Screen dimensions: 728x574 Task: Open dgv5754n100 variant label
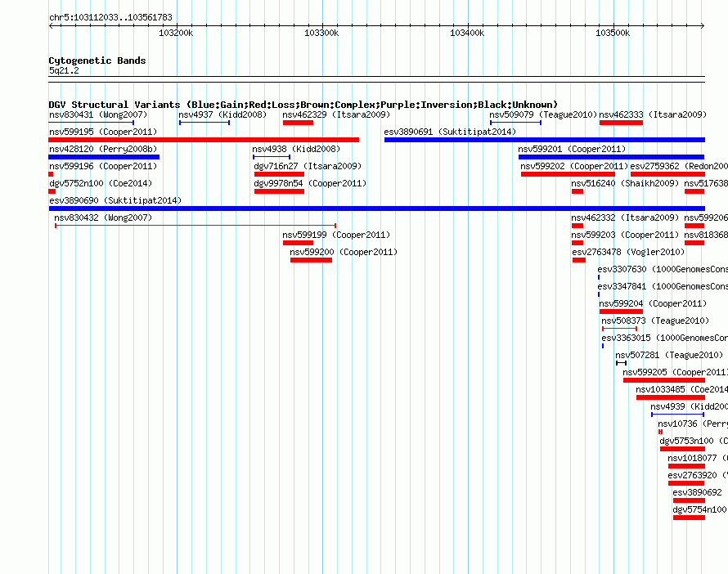coord(699,509)
